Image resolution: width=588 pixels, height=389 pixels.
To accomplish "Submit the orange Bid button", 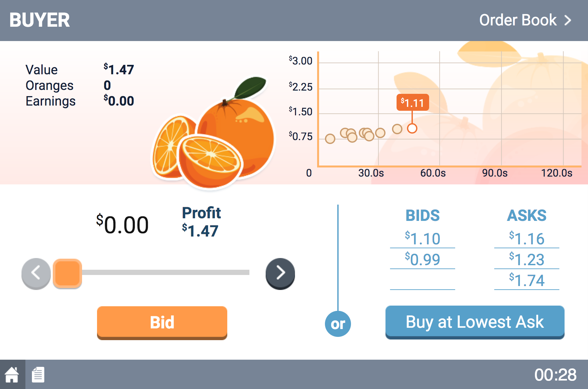I will (x=162, y=323).
